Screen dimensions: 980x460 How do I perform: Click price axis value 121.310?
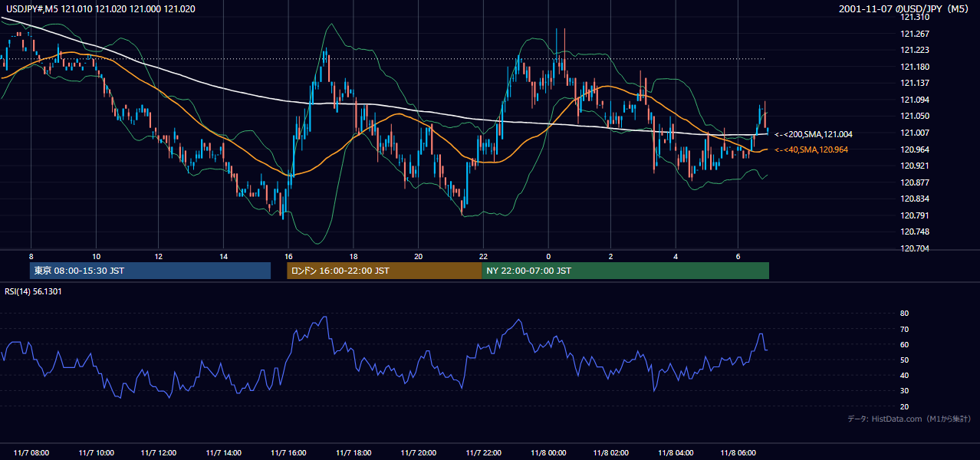click(914, 17)
